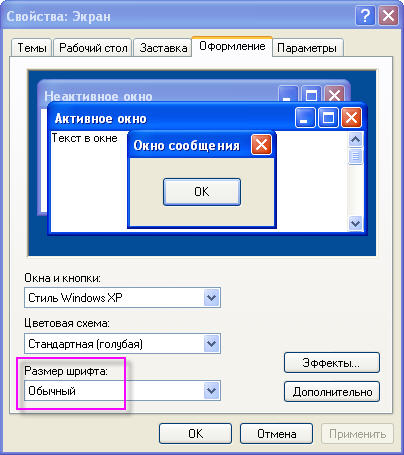Go to the Параметры tab
The width and height of the screenshot is (404, 455).
tap(307, 48)
